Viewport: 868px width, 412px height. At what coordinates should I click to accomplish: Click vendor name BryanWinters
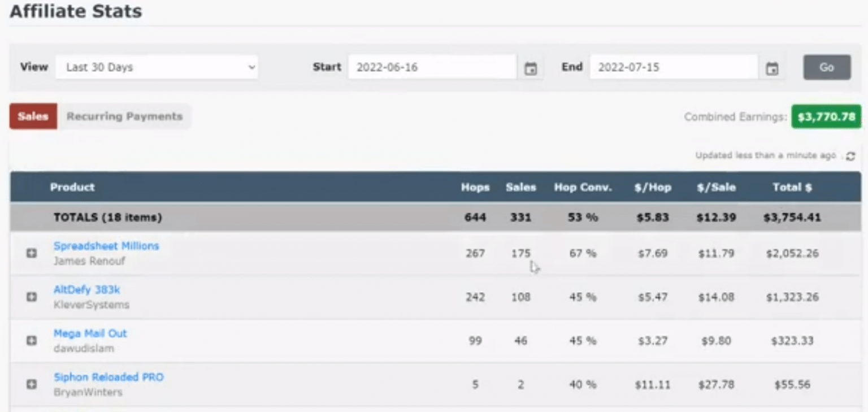[88, 392]
